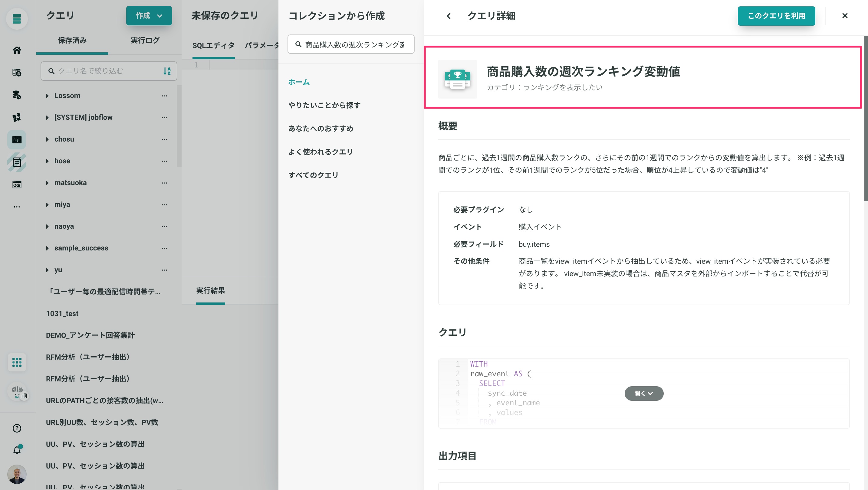Click the このクエリを利用 button
Image resolution: width=868 pixels, height=490 pixels.
point(776,16)
